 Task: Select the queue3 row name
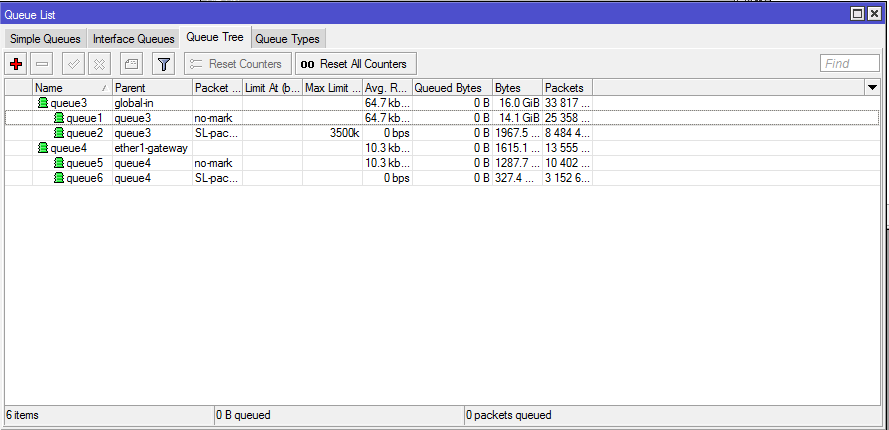point(69,103)
